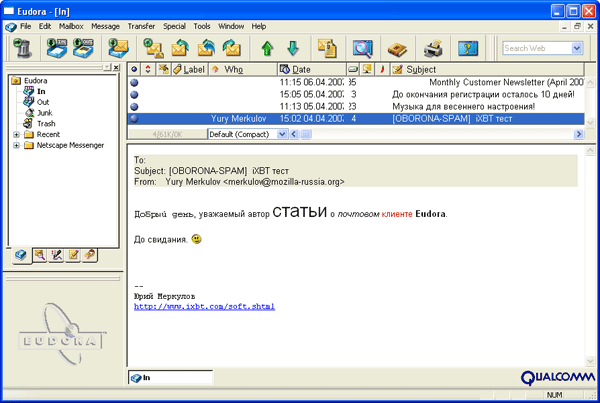Select the In mailbox in tree
This screenshot has height=403, width=600.
(x=41, y=91)
